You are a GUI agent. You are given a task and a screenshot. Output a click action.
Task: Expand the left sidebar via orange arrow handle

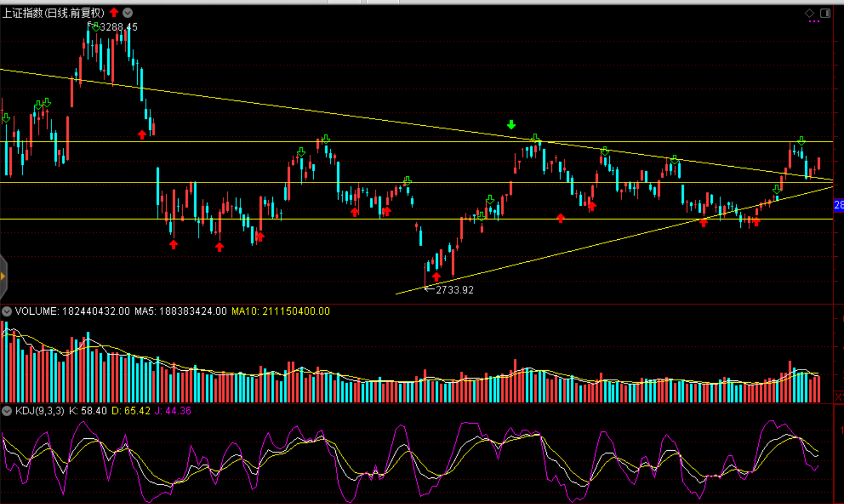[3, 277]
